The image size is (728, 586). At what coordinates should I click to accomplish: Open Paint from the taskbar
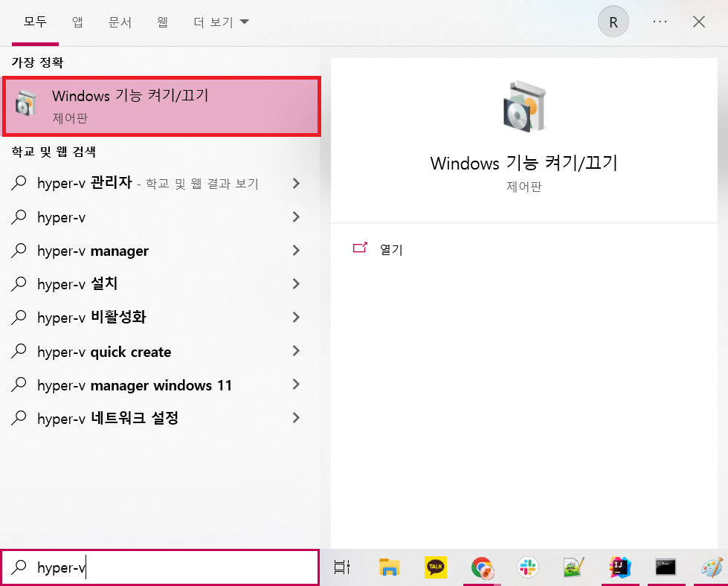[712, 567]
